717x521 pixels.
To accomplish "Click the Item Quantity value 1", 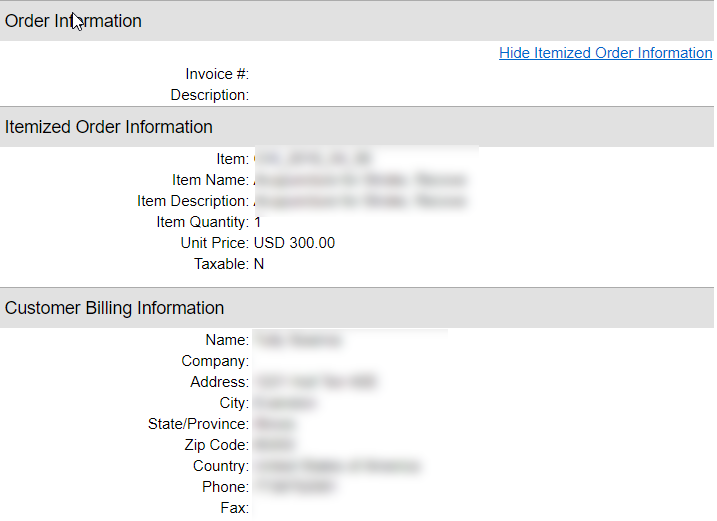I will click(258, 222).
